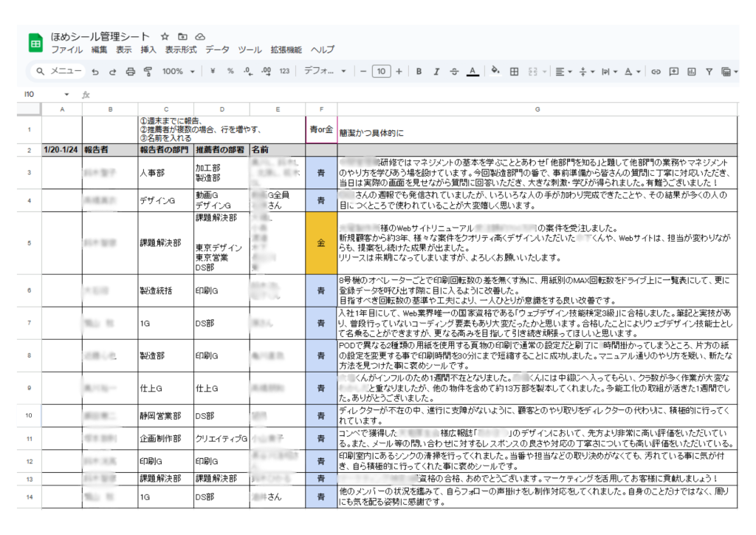Viewport: 756px width, 535px height.
Task: Decrease the font size
Action: coord(363,72)
